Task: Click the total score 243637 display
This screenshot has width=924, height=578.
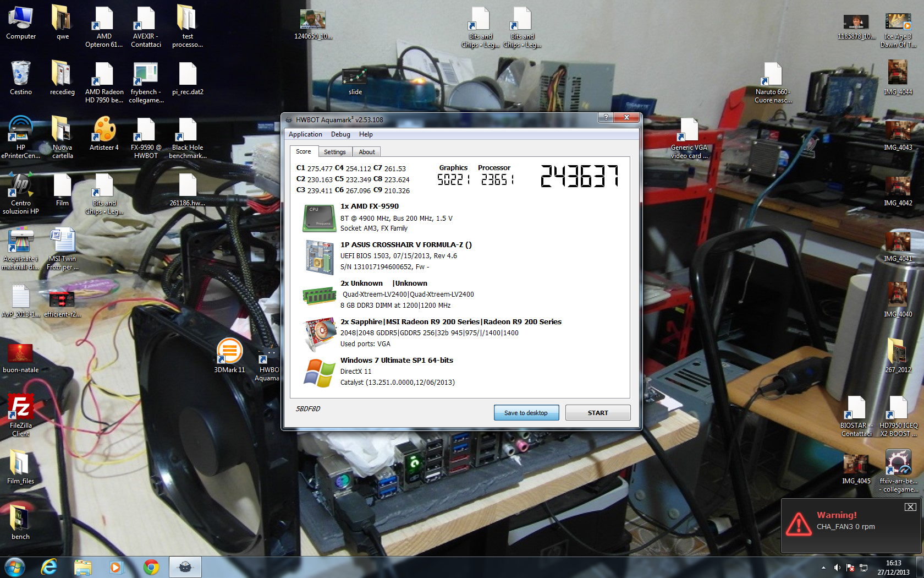Action: tap(580, 176)
